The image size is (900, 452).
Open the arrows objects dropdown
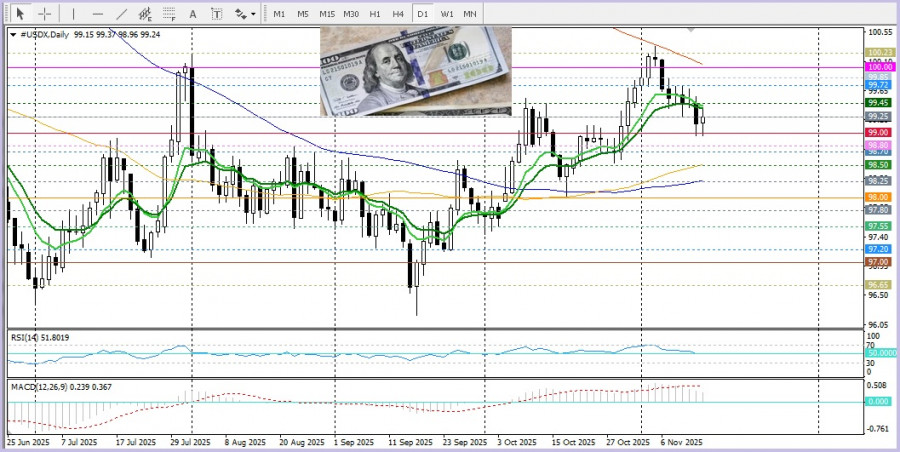pyautogui.click(x=244, y=14)
